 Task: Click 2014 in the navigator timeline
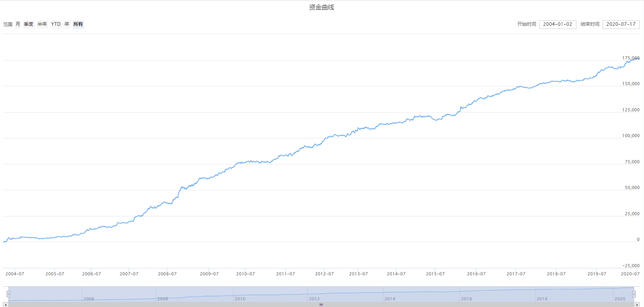390,299
